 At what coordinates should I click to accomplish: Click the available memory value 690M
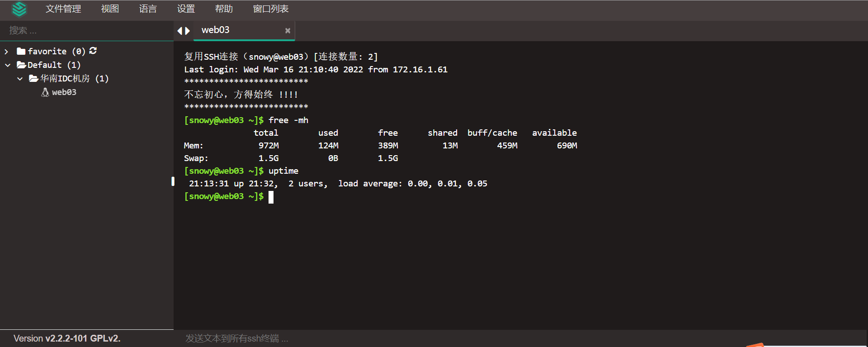tap(567, 146)
